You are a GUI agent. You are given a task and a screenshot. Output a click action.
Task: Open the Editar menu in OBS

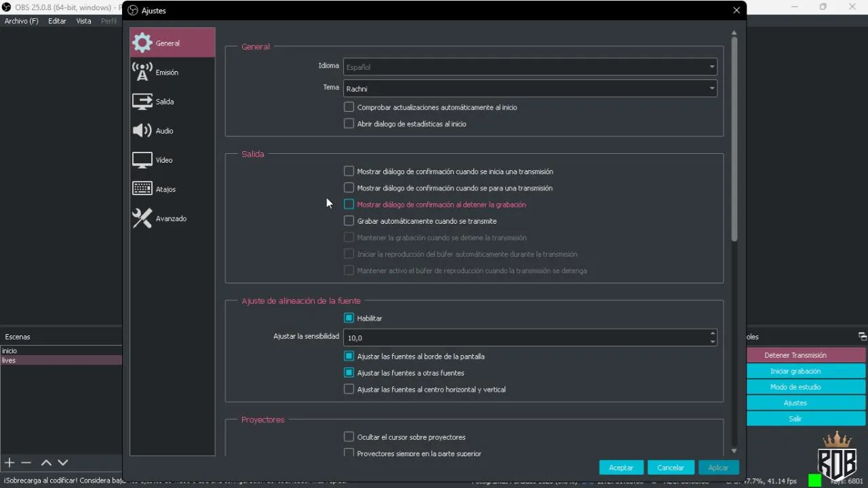[57, 21]
